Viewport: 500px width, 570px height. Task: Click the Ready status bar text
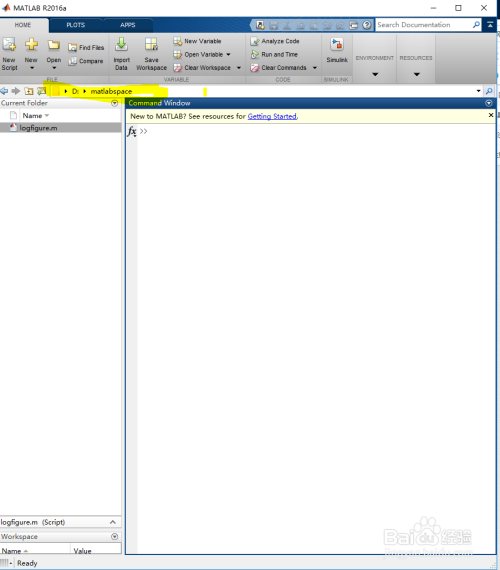(x=27, y=563)
